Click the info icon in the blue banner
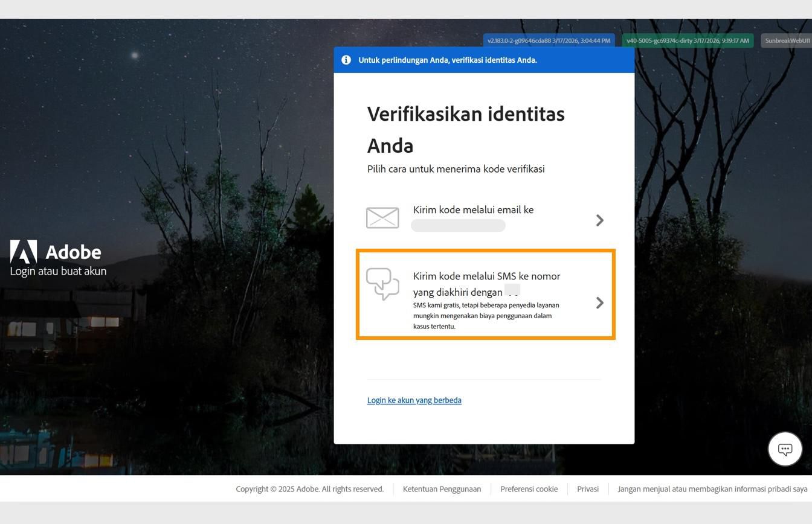Screen dimensions: 812x524 pyautogui.click(x=346, y=60)
